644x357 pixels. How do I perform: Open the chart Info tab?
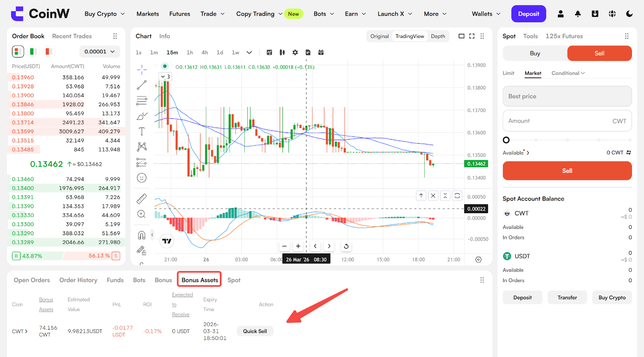click(165, 36)
